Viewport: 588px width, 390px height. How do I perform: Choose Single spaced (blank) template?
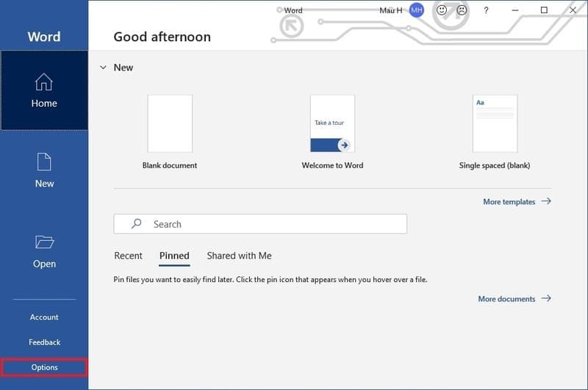495,123
